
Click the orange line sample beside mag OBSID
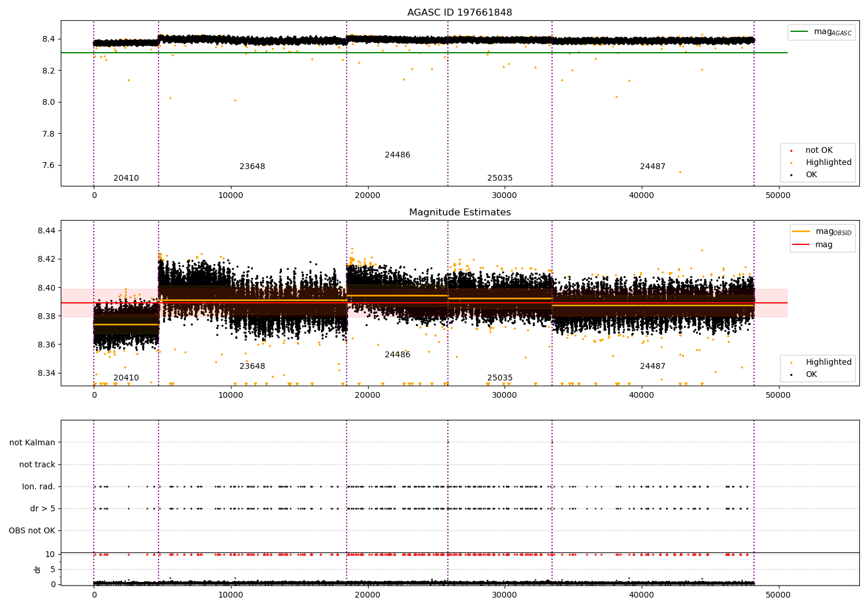point(801,232)
